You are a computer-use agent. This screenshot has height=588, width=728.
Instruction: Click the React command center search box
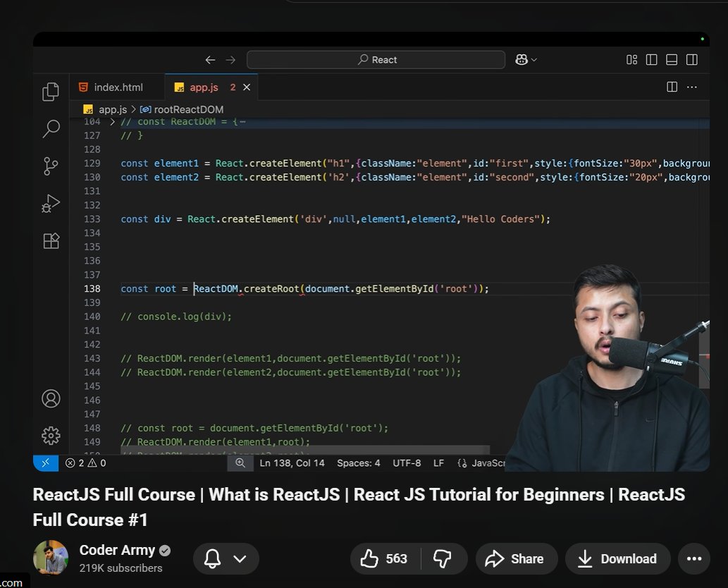[376, 59]
